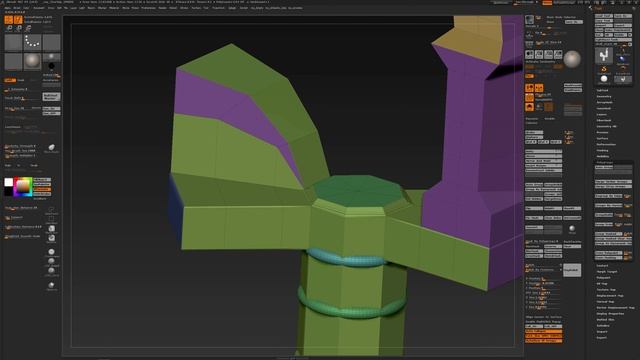Viewport: 640px width, 360px height.
Task: Toggle the top orange bar at panel bottom
Action: click(x=543, y=331)
